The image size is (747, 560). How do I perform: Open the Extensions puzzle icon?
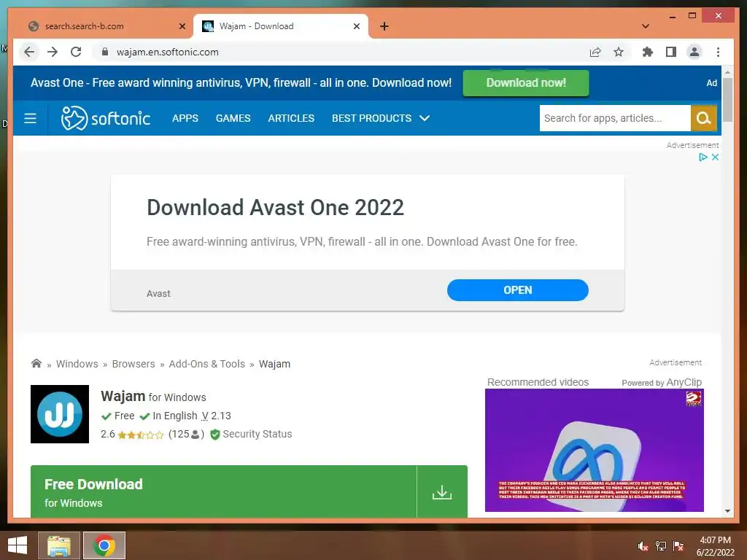pos(648,52)
